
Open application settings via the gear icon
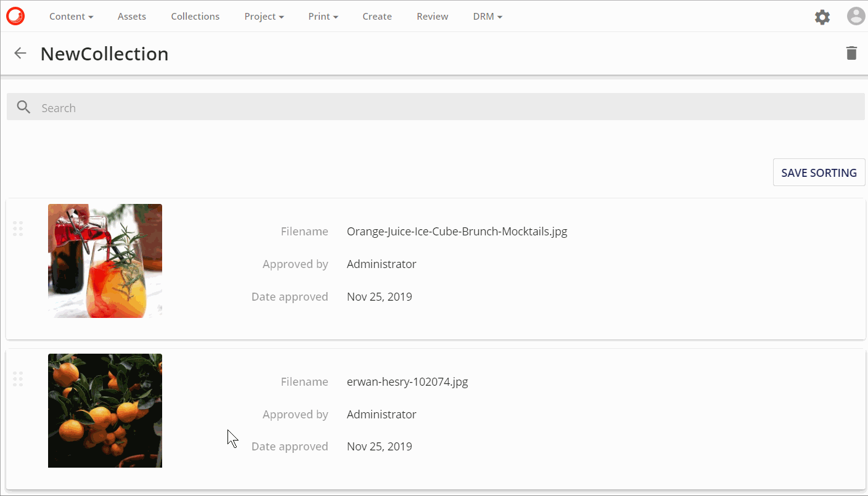pos(822,17)
